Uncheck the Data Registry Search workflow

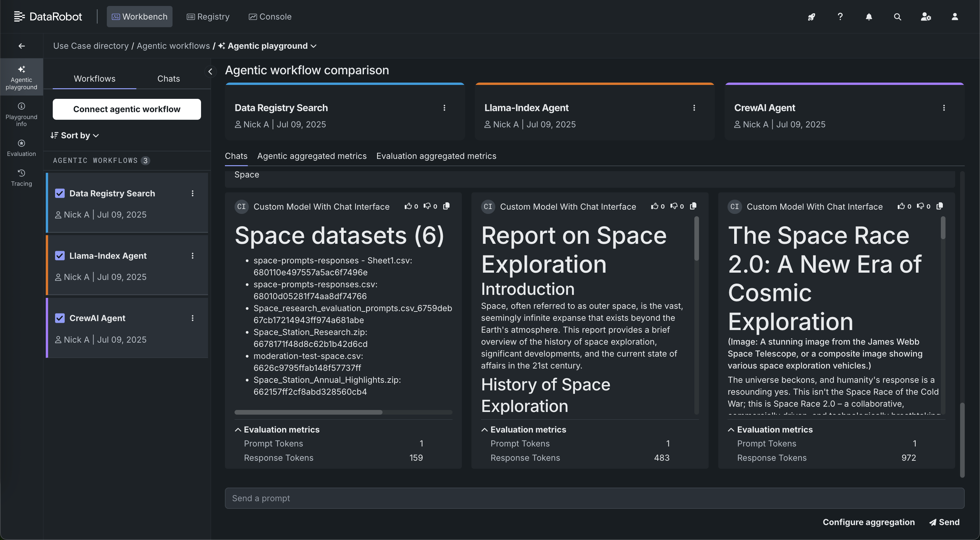pos(60,193)
